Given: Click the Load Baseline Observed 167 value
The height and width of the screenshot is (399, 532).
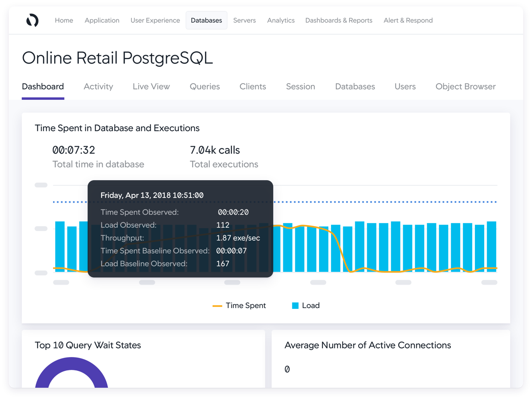Looking at the screenshot, I should (x=223, y=264).
